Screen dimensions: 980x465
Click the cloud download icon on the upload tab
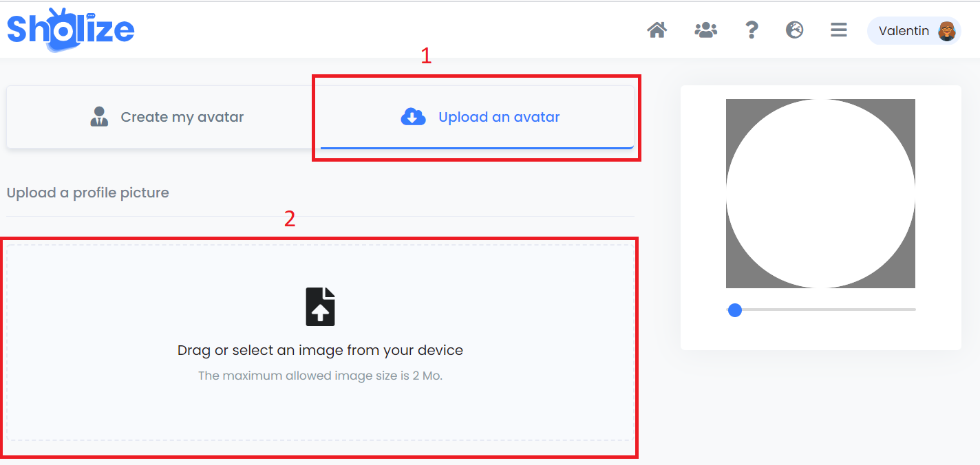[413, 117]
